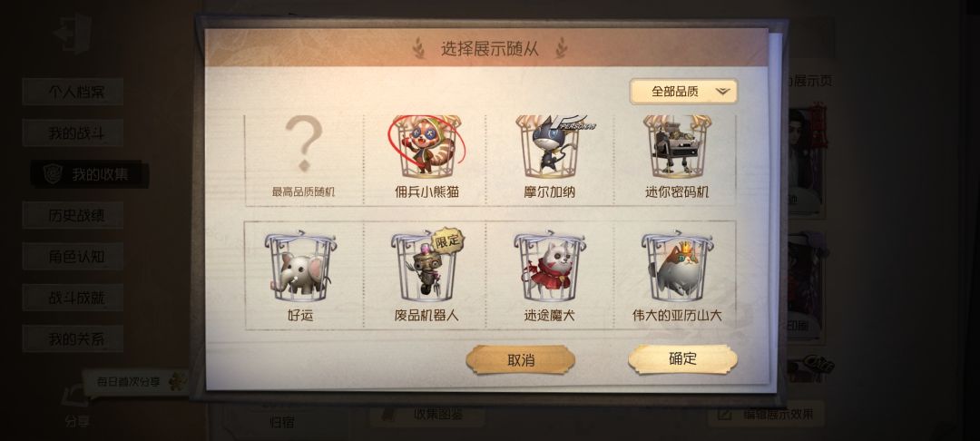This screenshot has width=980, height=441.
Task: Select the 佣兵小熊猫 red panda pet
Action: coord(426,160)
